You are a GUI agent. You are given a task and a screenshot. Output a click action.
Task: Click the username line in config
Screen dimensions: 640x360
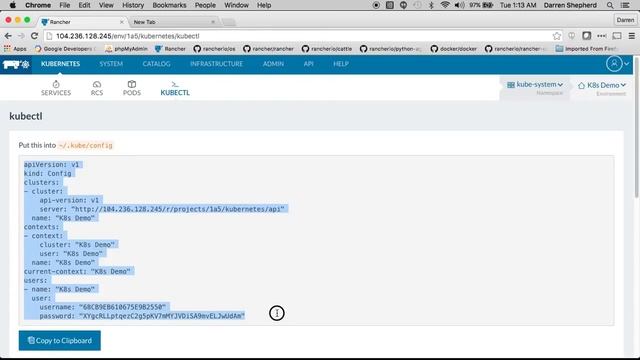pyautogui.click(x=103, y=307)
